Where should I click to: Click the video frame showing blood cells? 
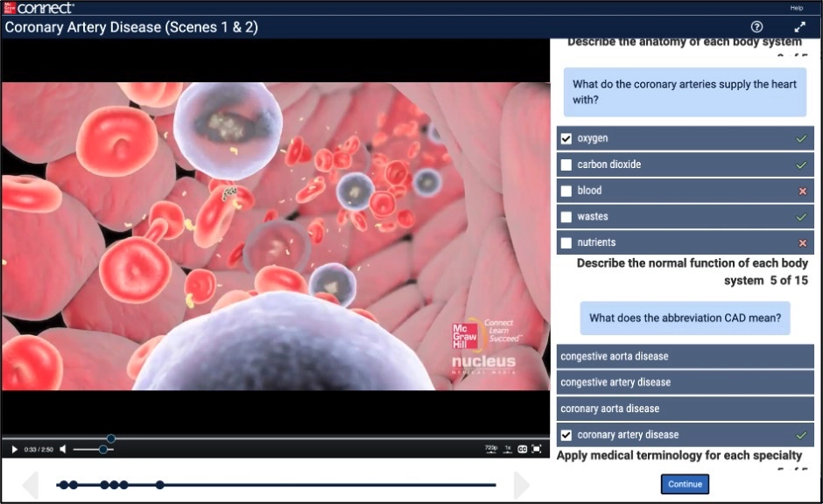point(275,236)
